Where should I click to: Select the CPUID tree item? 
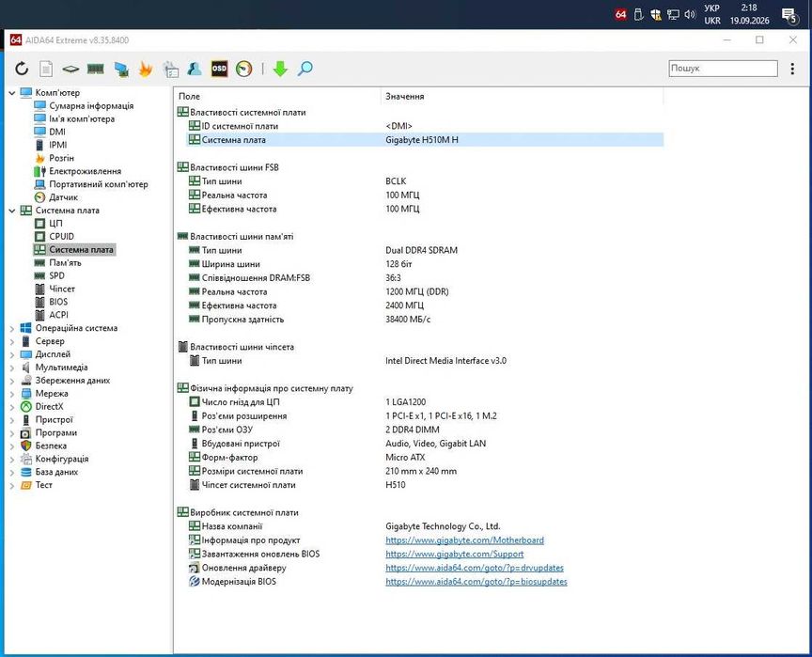point(61,236)
